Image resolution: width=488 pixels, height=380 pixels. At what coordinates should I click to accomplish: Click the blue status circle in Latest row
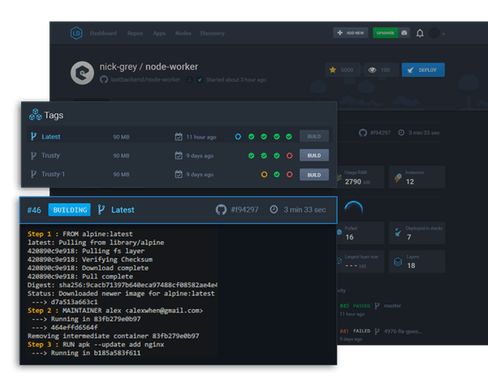point(238,137)
